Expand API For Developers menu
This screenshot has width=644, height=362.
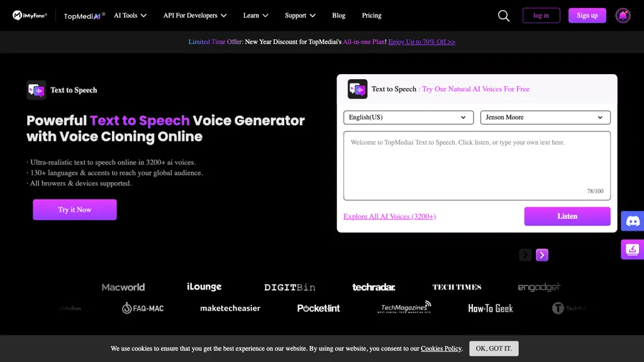pyautogui.click(x=195, y=16)
